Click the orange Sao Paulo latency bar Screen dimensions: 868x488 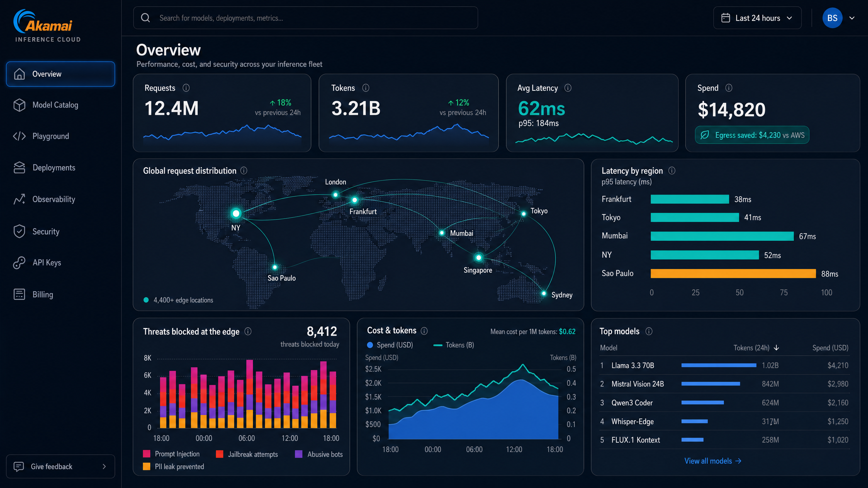tap(733, 273)
